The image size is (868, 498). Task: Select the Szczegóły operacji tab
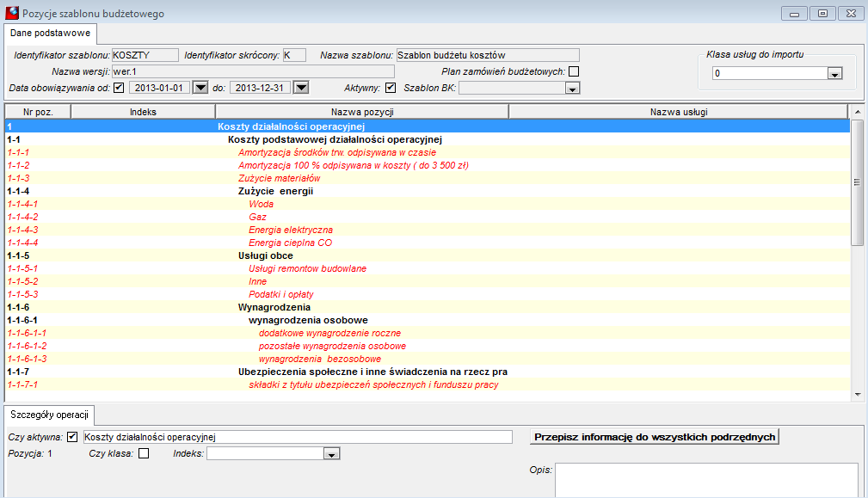pos(49,415)
